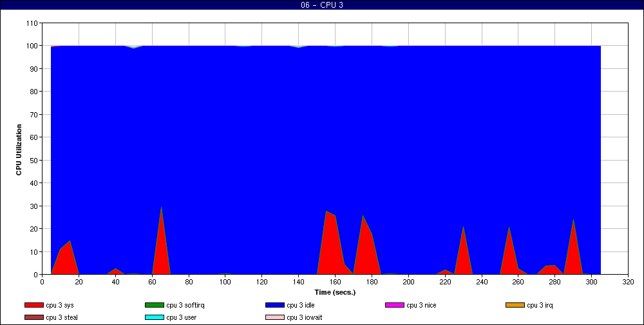Viewport: 644px width, 325px height.
Task: Click the "cpu 3 steal" legend label
Action: coord(62,318)
